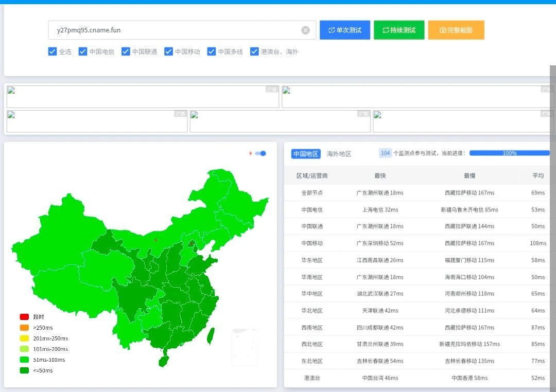Screen dimensions: 556x392
Task: Click the first broken ad image icon
Action: click(x=11, y=91)
